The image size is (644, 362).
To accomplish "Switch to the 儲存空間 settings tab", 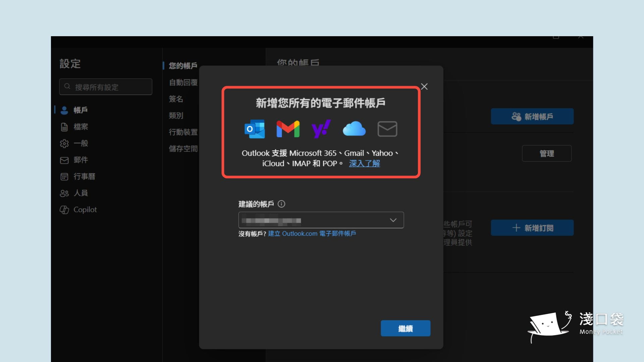I will pos(183,149).
